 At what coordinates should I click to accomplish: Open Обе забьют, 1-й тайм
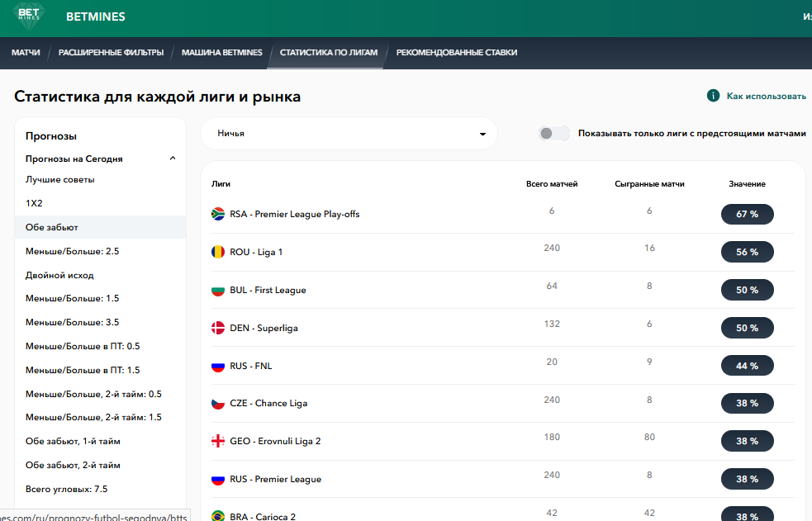click(73, 442)
